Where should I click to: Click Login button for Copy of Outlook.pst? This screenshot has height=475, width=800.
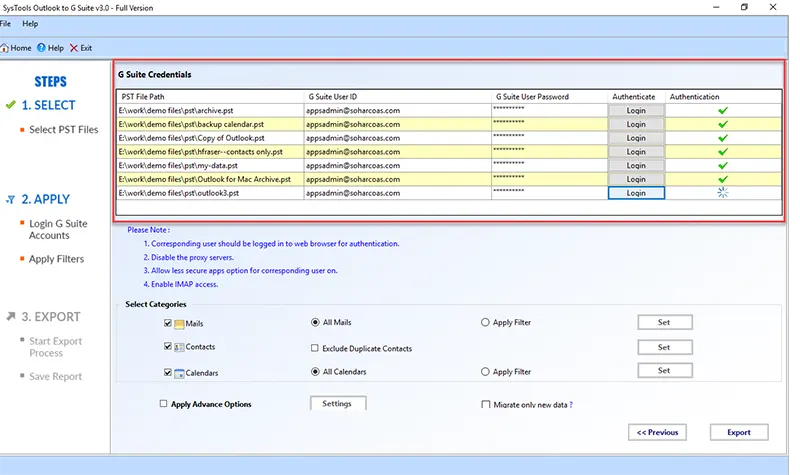pos(636,138)
